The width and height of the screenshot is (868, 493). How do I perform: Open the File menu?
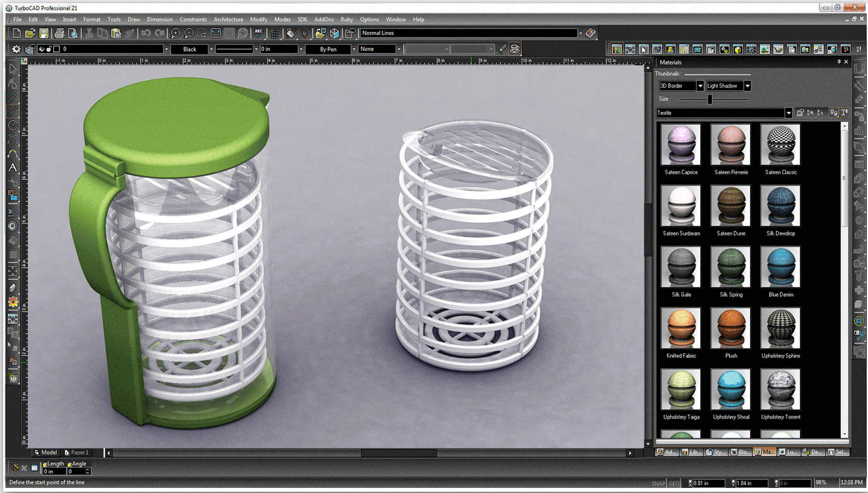[x=18, y=20]
